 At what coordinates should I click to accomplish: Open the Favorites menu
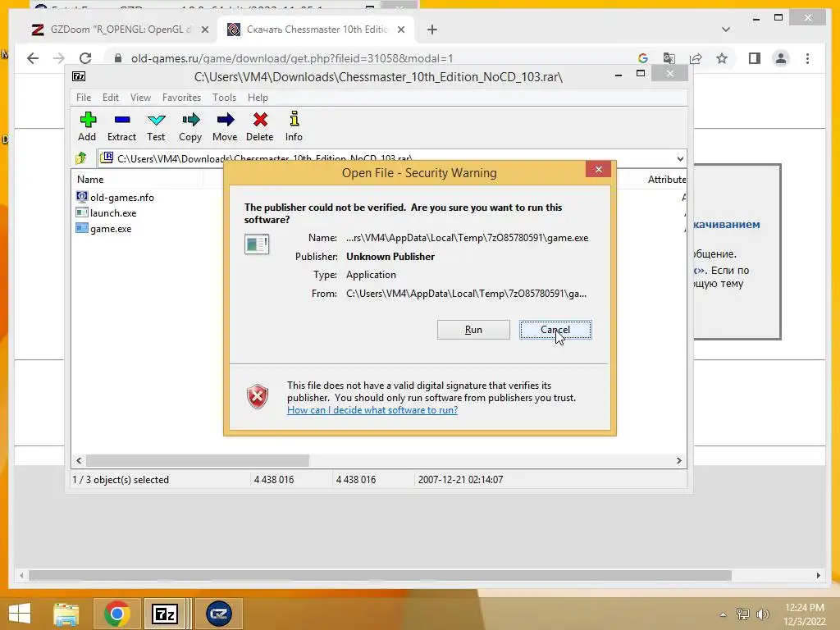point(181,98)
